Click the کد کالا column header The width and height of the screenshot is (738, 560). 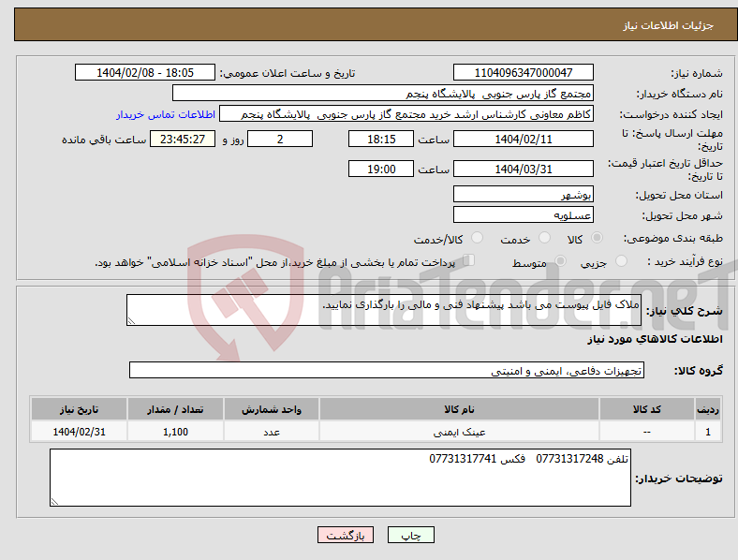coord(647,409)
